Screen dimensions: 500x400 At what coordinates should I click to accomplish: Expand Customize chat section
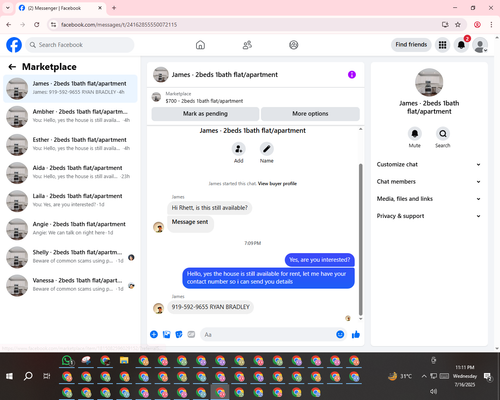[429, 164]
